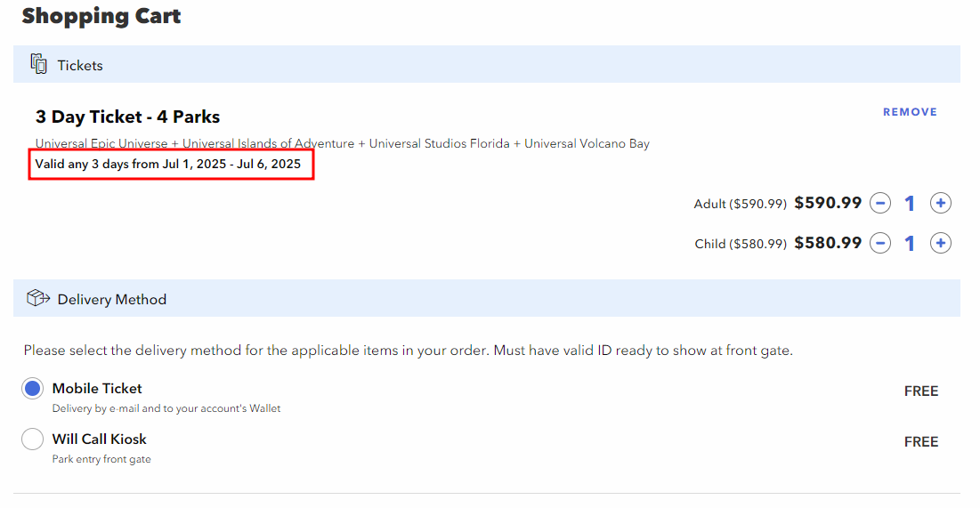Click the bold $580.99 child price
This screenshot has width=980, height=508.
click(828, 243)
